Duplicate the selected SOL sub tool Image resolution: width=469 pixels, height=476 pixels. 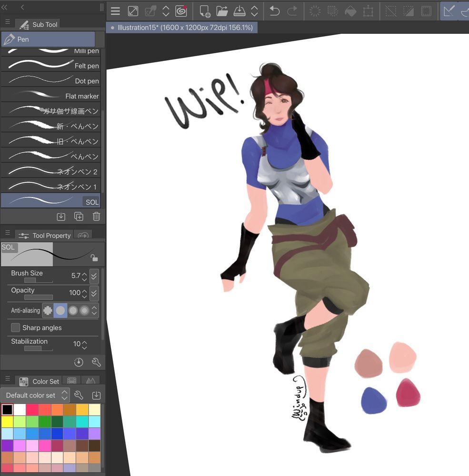coord(79,217)
